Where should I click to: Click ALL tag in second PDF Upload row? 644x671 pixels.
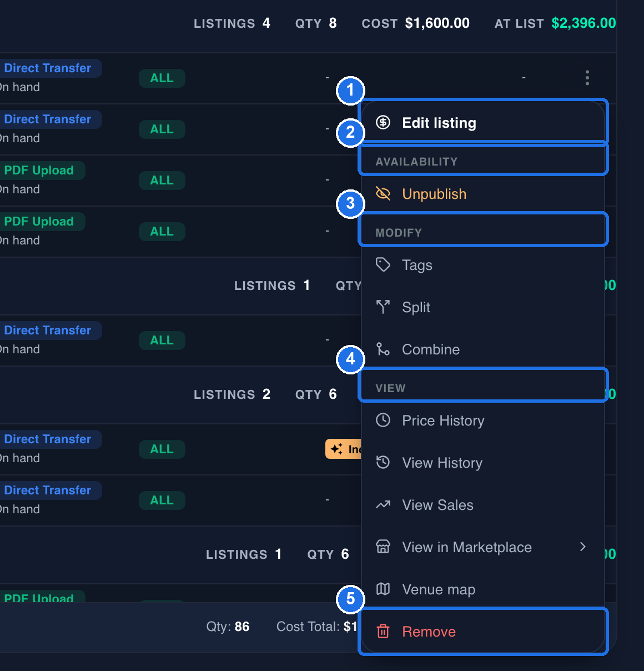[162, 231]
